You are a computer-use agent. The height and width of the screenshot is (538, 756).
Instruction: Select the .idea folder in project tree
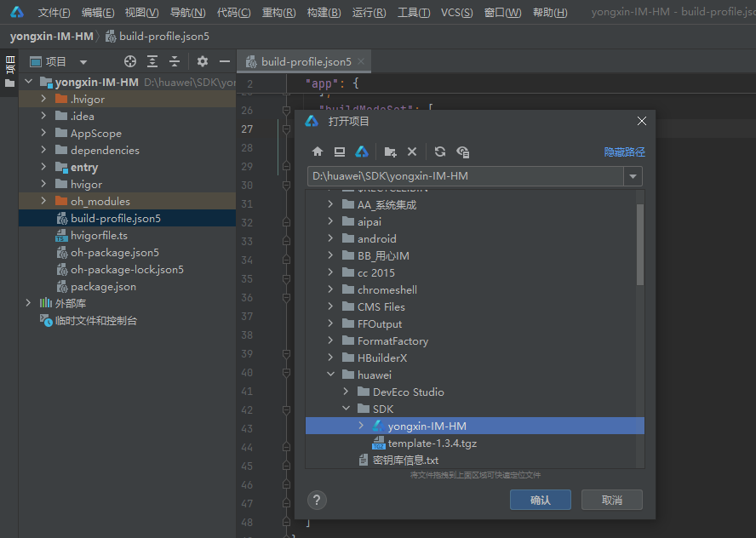(83, 116)
